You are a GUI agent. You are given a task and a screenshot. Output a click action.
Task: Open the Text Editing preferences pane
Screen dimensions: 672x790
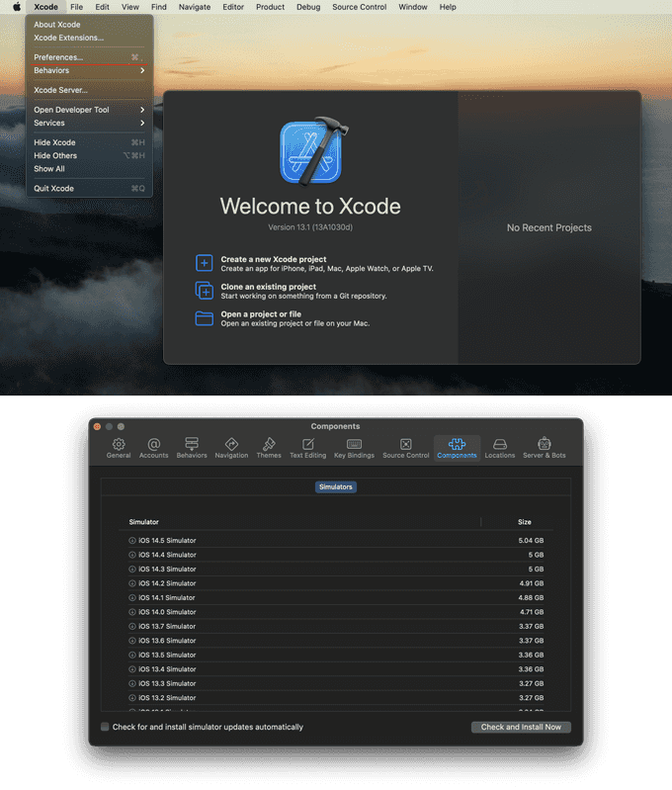pyautogui.click(x=307, y=448)
